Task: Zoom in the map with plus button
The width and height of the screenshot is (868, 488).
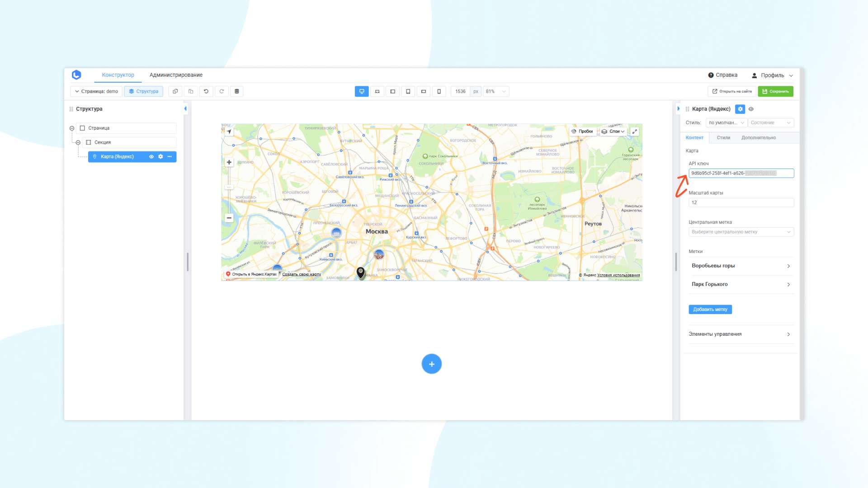Action: coord(229,162)
